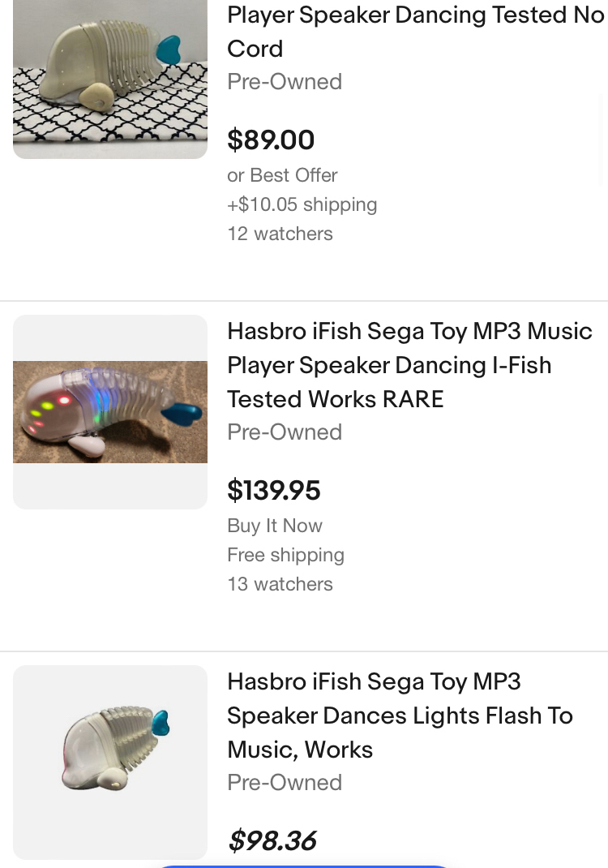Tap the 12 watchers count
Image resolution: width=608 pixels, height=868 pixels.
tap(280, 234)
